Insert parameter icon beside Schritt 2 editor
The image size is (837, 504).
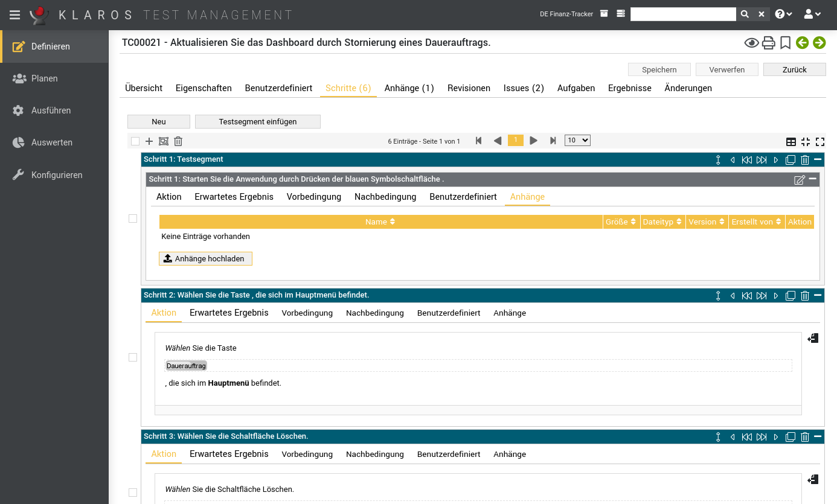(x=813, y=339)
